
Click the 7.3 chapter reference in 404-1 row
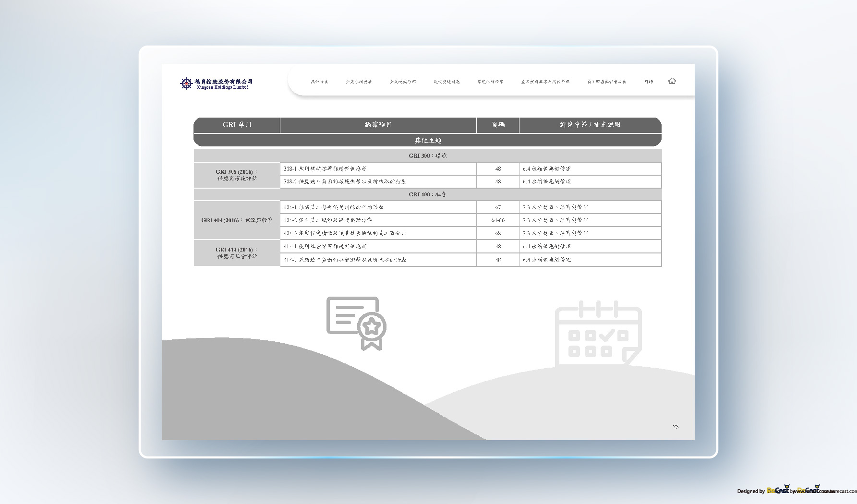pyautogui.click(x=555, y=207)
